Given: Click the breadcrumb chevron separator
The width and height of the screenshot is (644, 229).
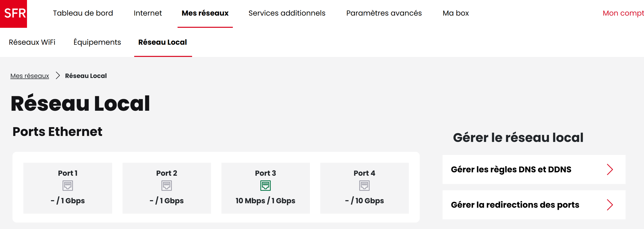Looking at the screenshot, I should click(x=58, y=76).
